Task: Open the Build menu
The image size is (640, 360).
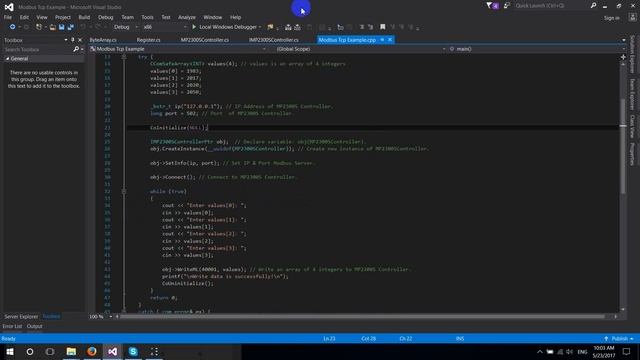Action: tap(84, 17)
